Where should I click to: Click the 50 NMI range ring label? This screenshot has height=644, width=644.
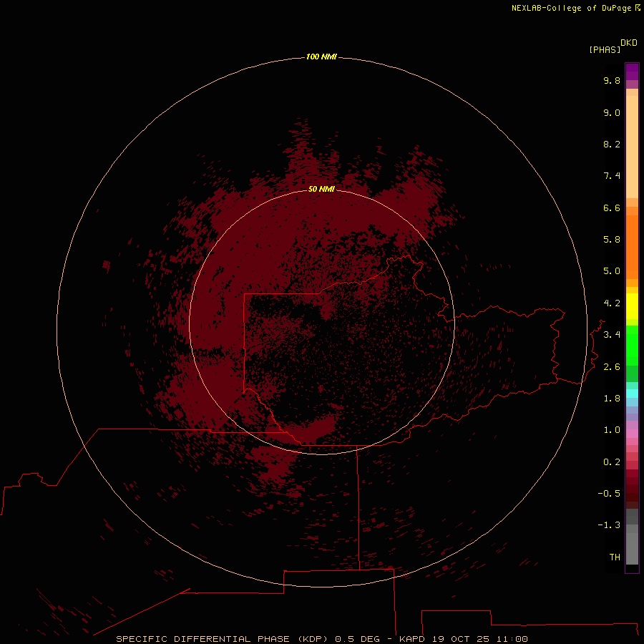pos(321,189)
